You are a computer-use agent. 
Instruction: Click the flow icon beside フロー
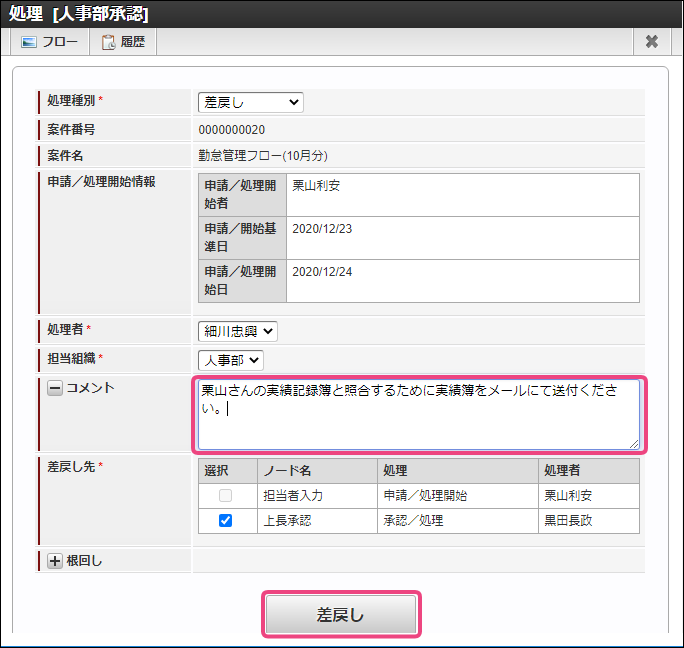pyautogui.click(x=29, y=42)
